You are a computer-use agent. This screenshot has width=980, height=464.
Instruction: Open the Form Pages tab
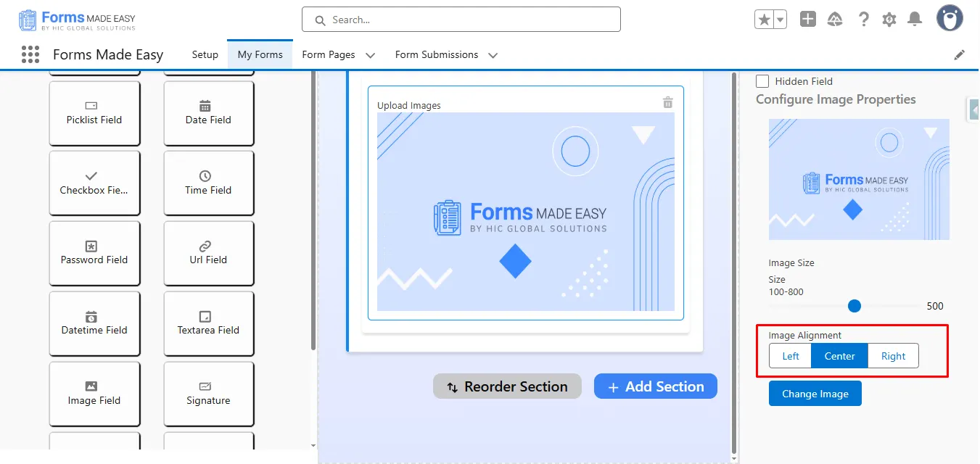click(x=329, y=54)
